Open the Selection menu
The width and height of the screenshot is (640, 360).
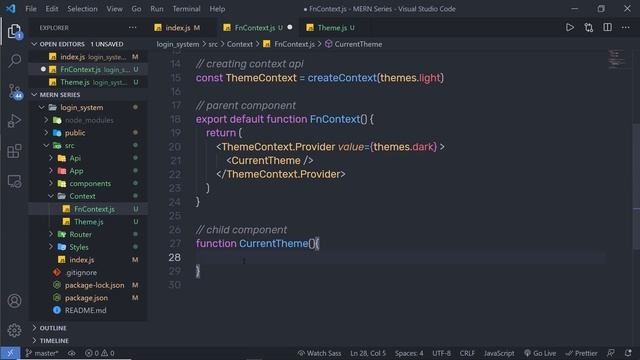82,9
